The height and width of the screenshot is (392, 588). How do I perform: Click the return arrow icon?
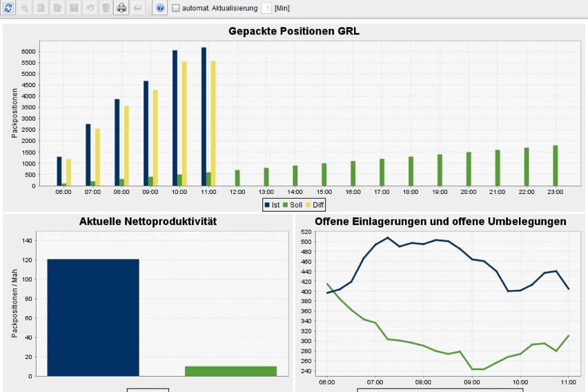(x=137, y=8)
